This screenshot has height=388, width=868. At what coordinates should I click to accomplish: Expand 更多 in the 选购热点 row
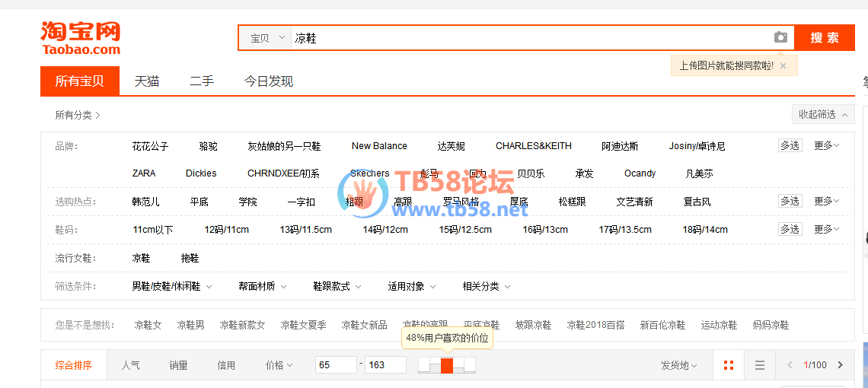(826, 201)
